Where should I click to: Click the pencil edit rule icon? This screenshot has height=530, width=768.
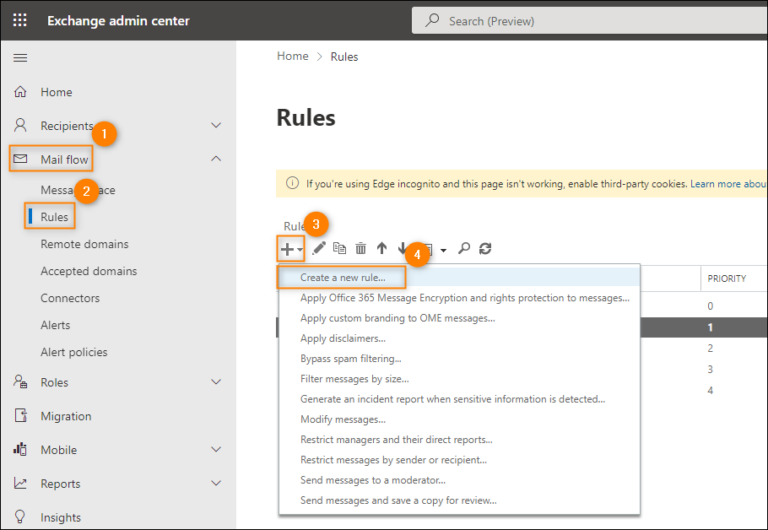pyautogui.click(x=319, y=248)
